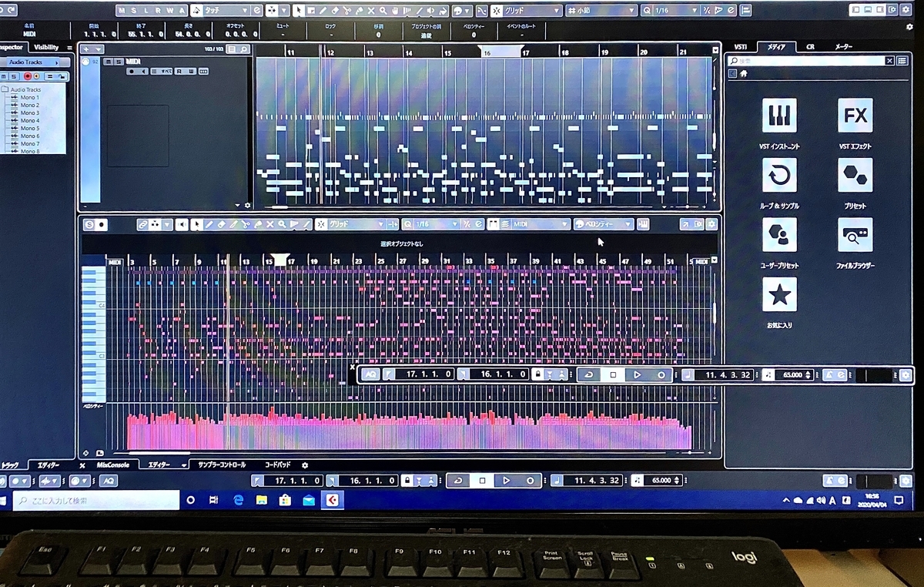
Task: Select the Mute X tool in top toolbar
Action: [x=370, y=11]
